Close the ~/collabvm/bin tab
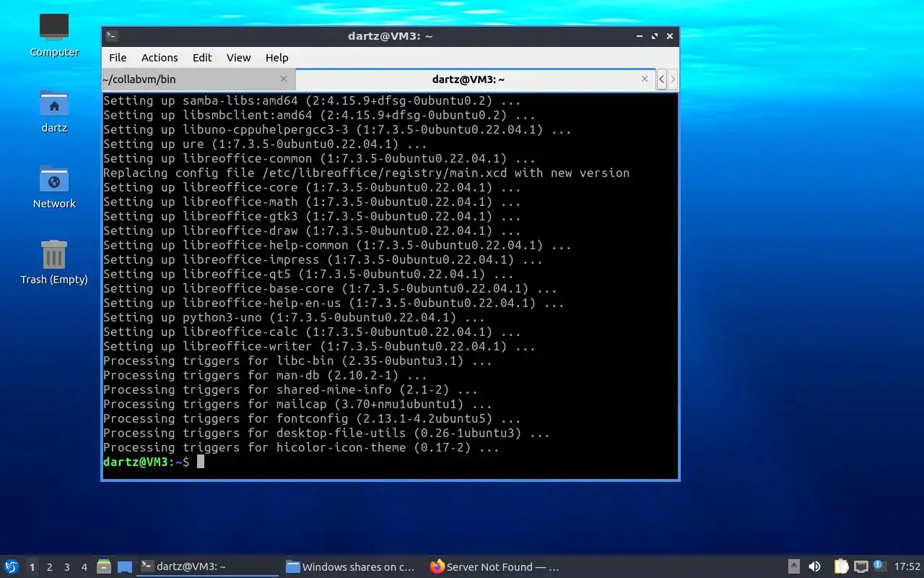The height and width of the screenshot is (578, 924). tap(284, 79)
